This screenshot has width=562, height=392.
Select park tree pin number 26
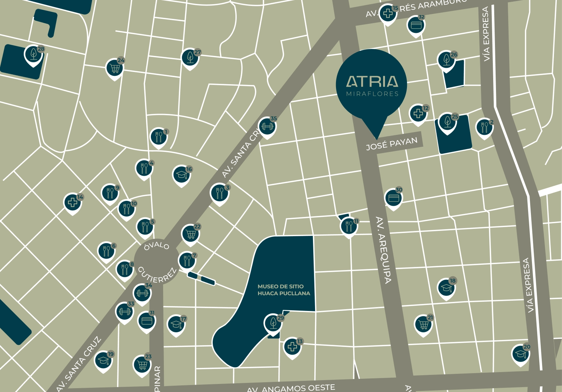[x=446, y=61]
